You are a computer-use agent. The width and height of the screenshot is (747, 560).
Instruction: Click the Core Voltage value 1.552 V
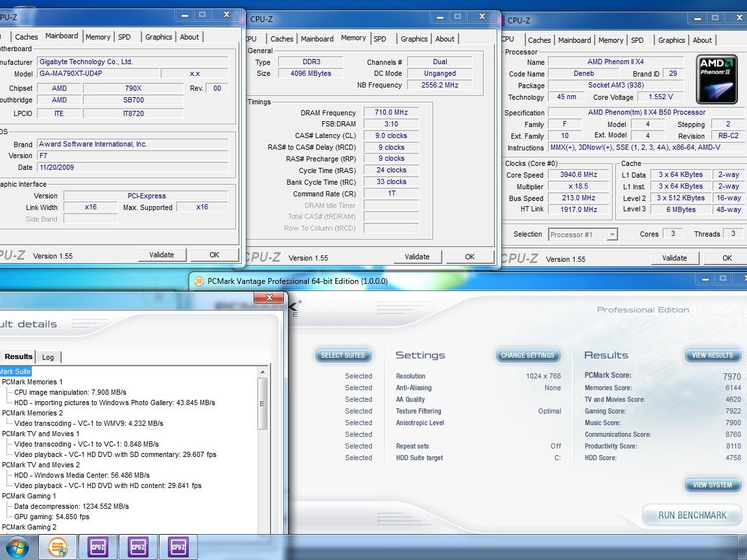coord(660,97)
